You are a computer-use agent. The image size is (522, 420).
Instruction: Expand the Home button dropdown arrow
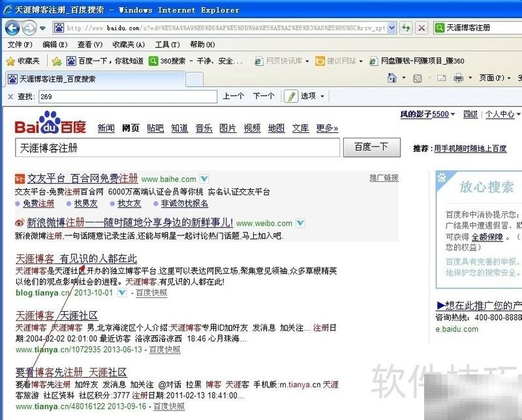pos(404,78)
